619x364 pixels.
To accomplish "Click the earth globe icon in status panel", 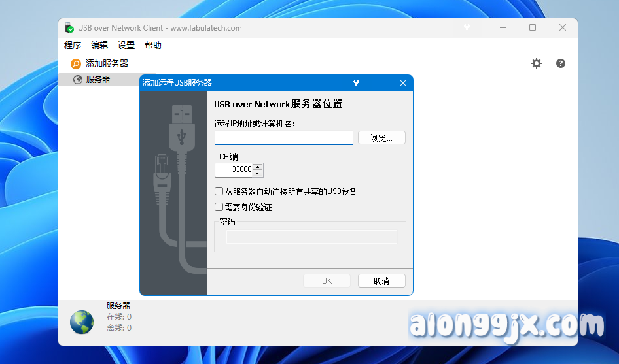I will pyautogui.click(x=82, y=322).
